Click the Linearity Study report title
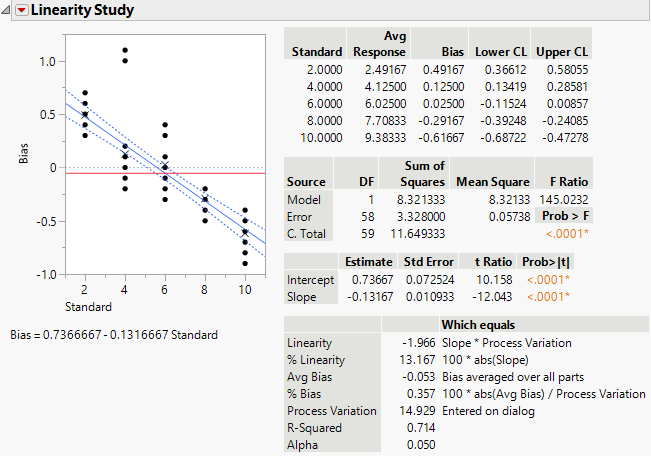 click(82, 10)
